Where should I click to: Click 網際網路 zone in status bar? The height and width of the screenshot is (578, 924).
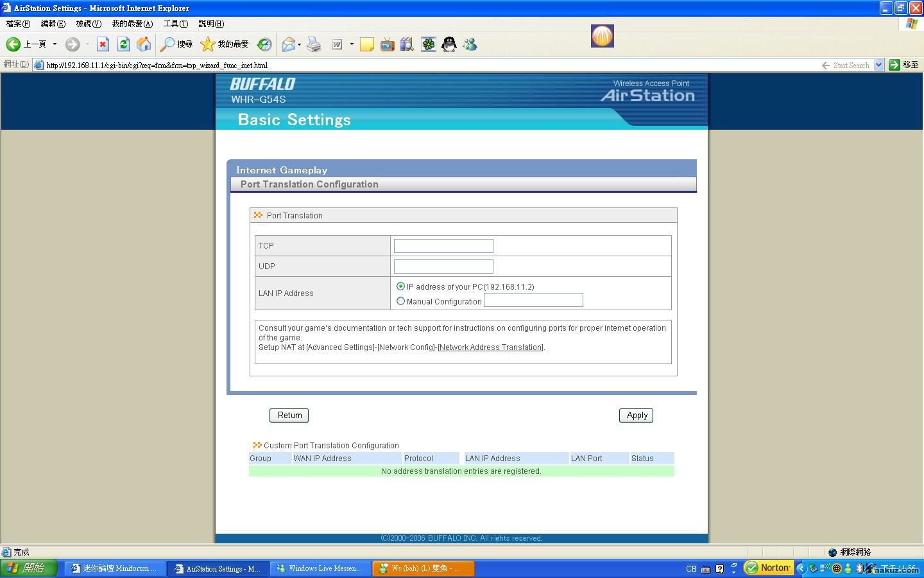850,552
